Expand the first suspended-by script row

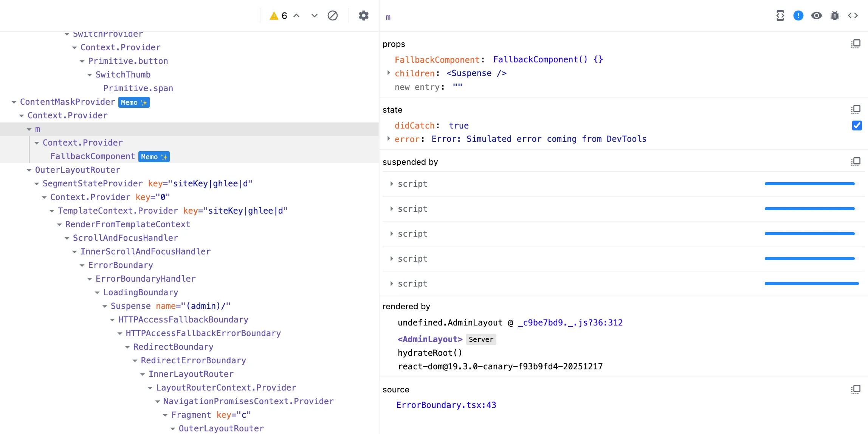(x=392, y=184)
